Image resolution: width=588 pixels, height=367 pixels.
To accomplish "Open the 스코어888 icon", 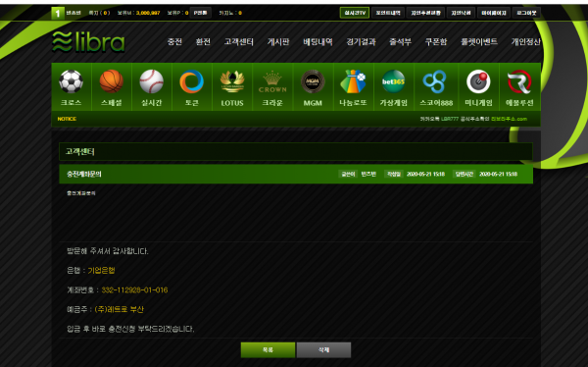I will pyautogui.click(x=436, y=87).
